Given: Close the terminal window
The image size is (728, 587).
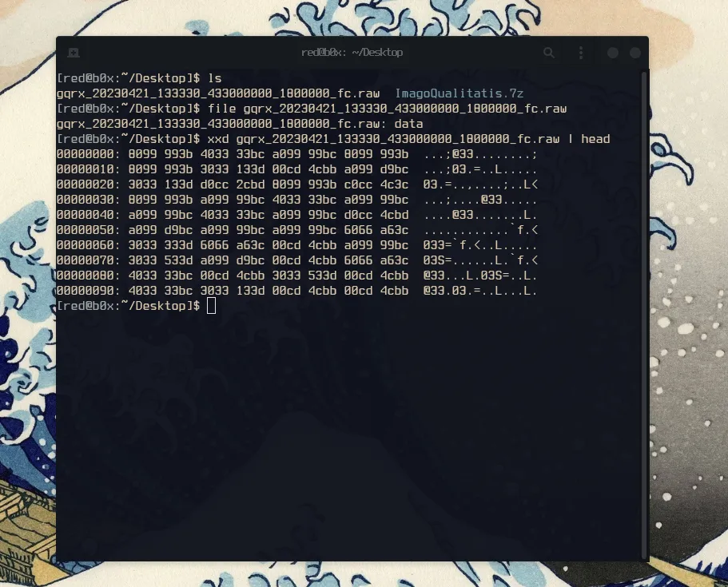Looking at the screenshot, I should coord(635,53).
